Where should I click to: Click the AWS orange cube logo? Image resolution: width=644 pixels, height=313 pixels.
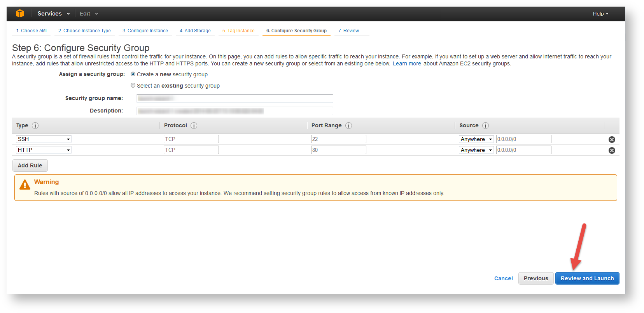click(20, 14)
